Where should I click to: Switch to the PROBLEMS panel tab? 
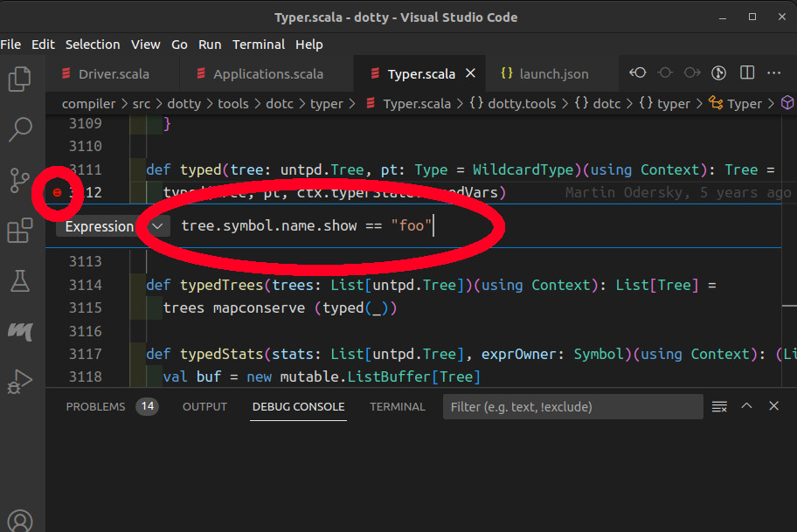(x=96, y=407)
